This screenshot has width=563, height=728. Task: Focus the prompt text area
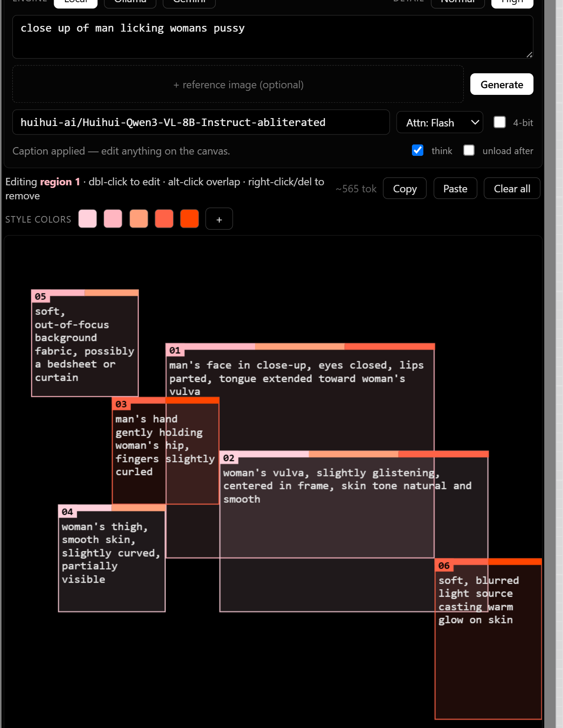[x=273, y=37]
